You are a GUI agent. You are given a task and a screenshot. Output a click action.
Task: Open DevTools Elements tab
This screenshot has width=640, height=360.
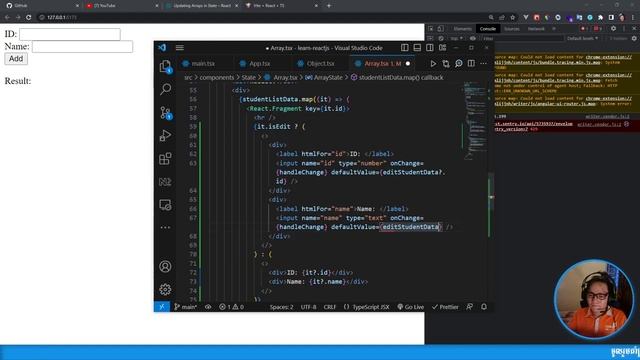pos(462,29)
